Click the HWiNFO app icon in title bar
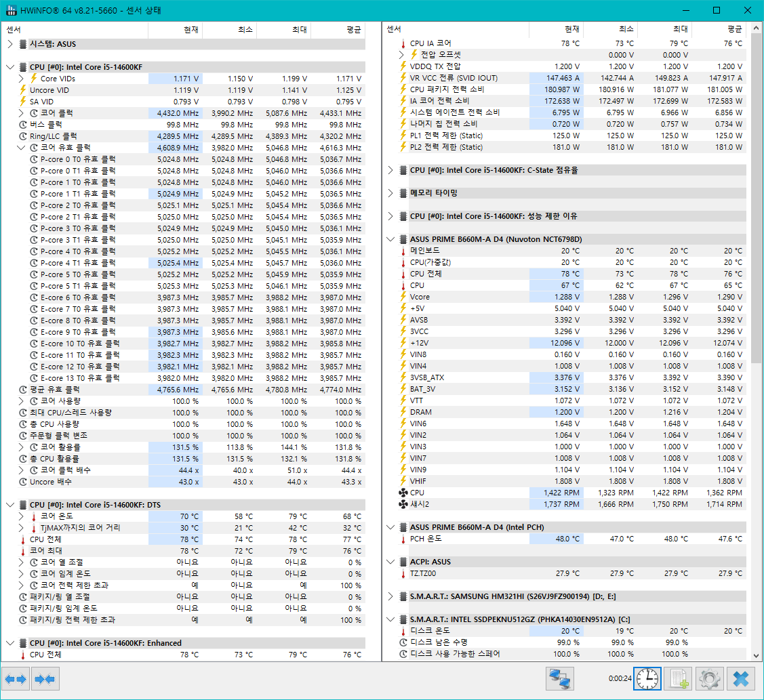 11,10
